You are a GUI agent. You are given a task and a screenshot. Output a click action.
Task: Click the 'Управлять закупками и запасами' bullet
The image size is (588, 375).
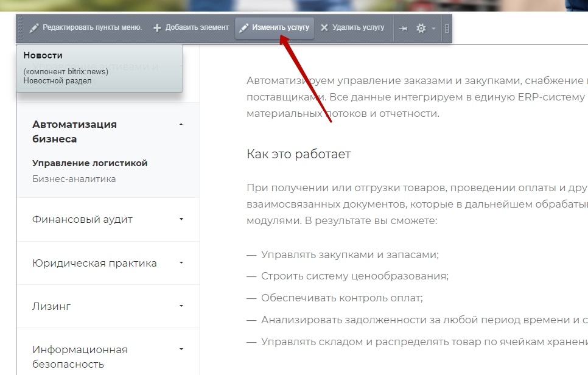[349, 254]
